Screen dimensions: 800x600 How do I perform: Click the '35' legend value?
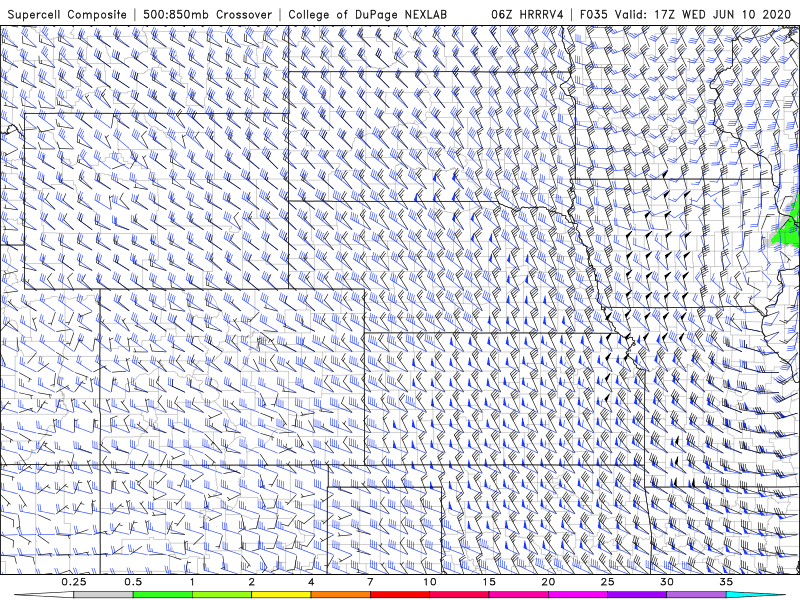pyautogui.click(x=726, y=582)
